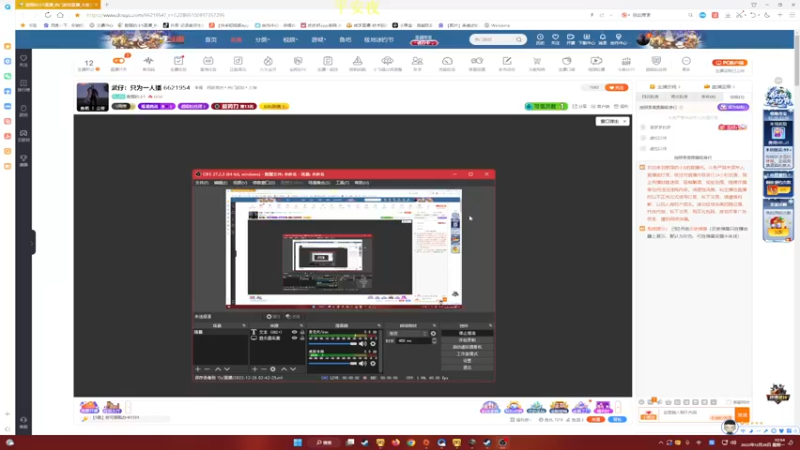This screenshot has height=450, width=800.
Task: Open the 文件(F) menu in OBS
Action: click(202, 183)
